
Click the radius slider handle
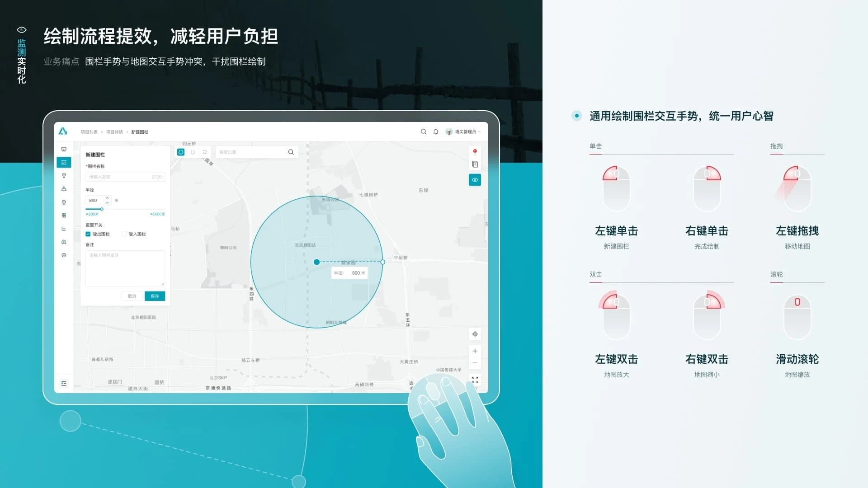(102, 209)
